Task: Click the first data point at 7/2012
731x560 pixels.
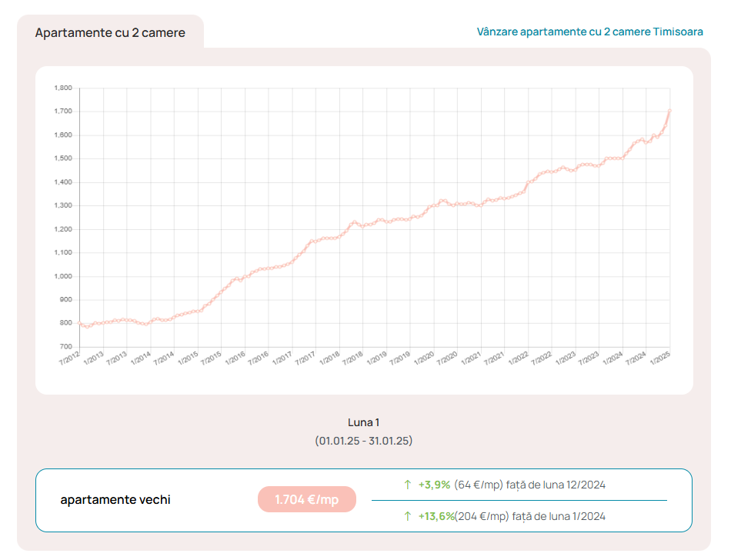Action: pos(79,323)
